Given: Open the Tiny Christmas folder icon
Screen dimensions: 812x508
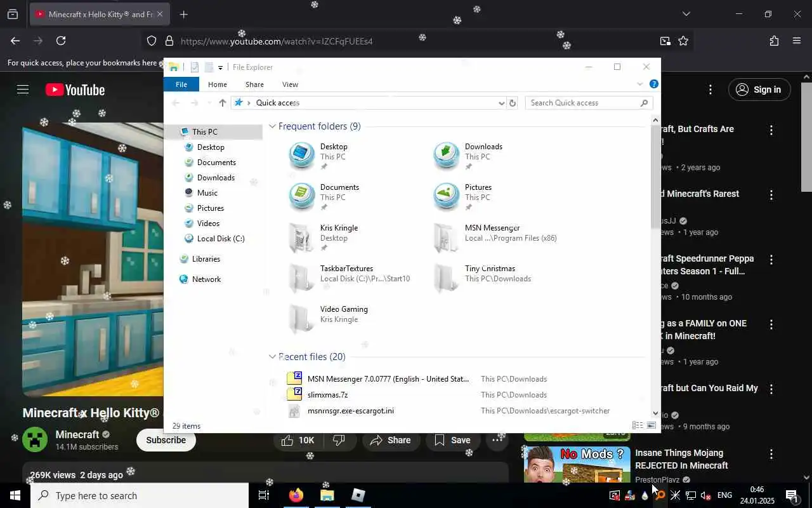Looking at the screenshot, I should point(447,278).
